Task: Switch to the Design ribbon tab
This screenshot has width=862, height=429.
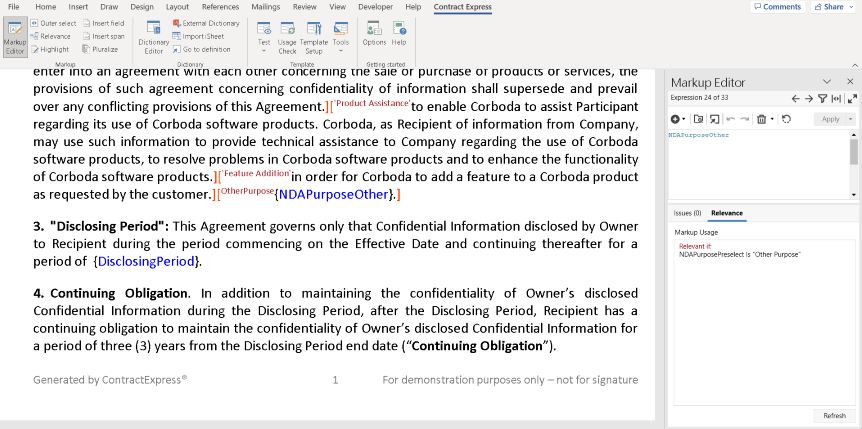Action: [x=142, y=7]
